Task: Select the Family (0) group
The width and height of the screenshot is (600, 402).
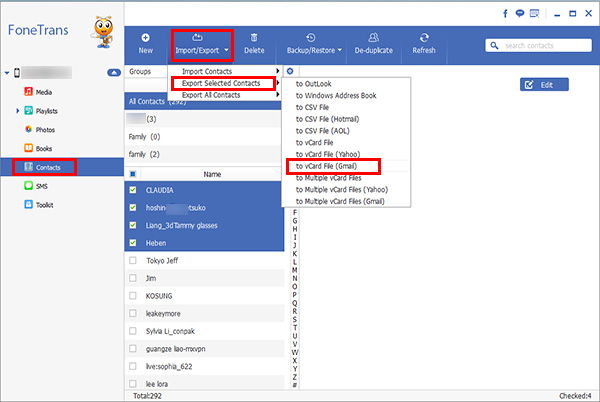Action: pos(203,137)
